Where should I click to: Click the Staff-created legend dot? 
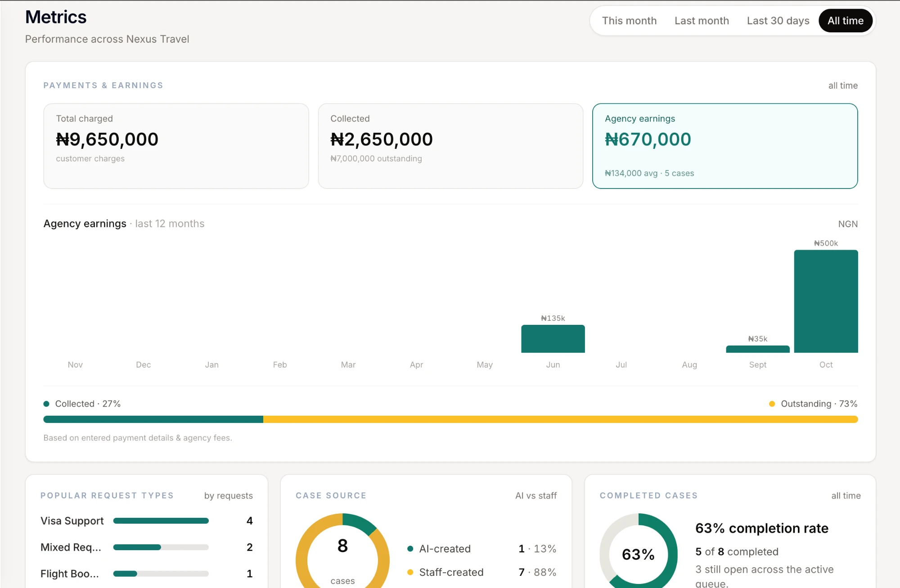coord(410,572)
